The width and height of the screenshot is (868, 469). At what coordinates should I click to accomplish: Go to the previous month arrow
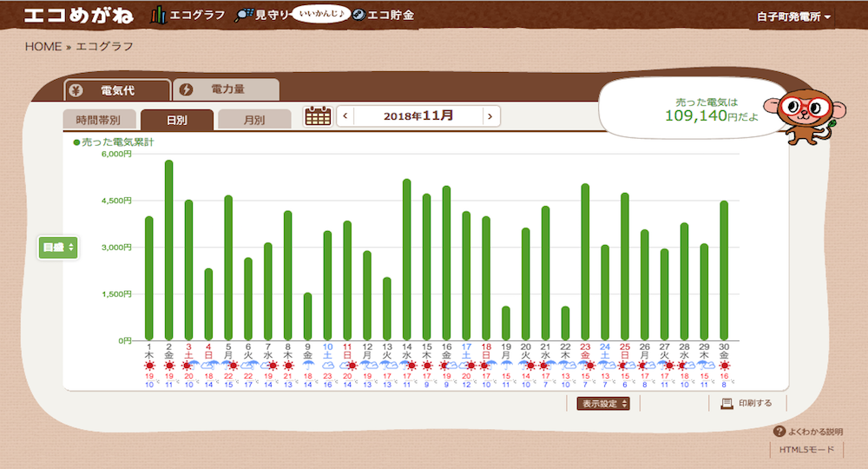pyautogui.click(x=345, y=116)
